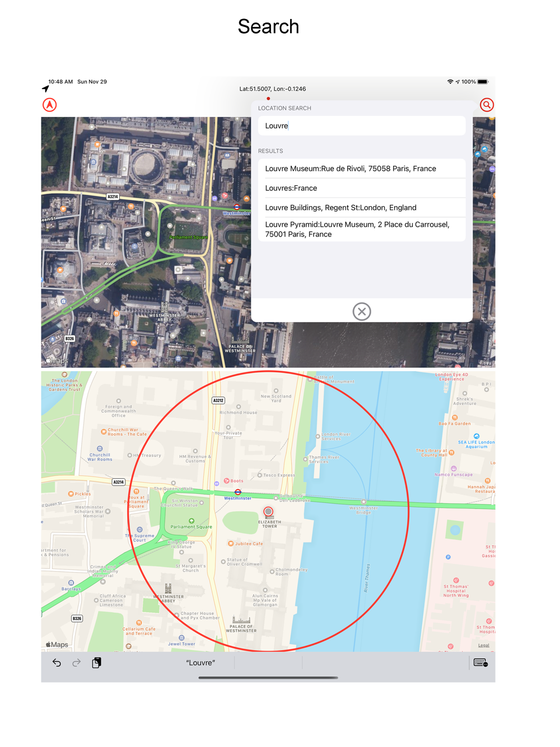Screen dimensions: 560x747
Task: Tap the Westminster Bridge marker
Action: point(364,502)
